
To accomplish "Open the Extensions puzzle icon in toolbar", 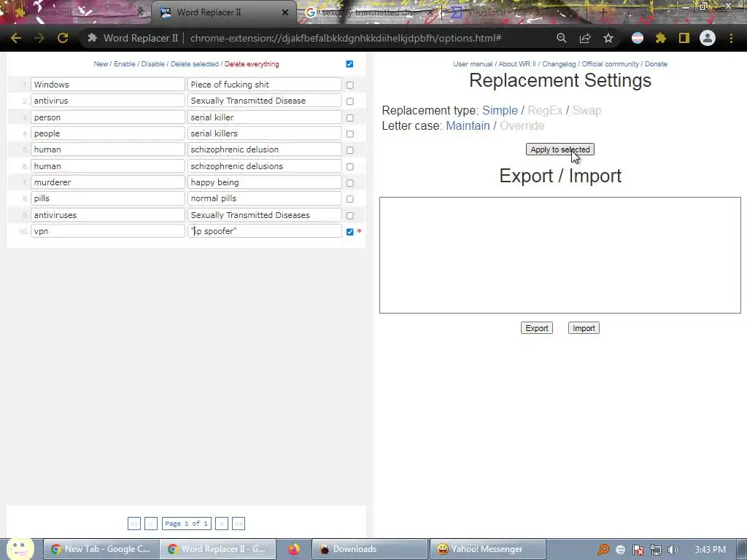I will click(660, 38).
